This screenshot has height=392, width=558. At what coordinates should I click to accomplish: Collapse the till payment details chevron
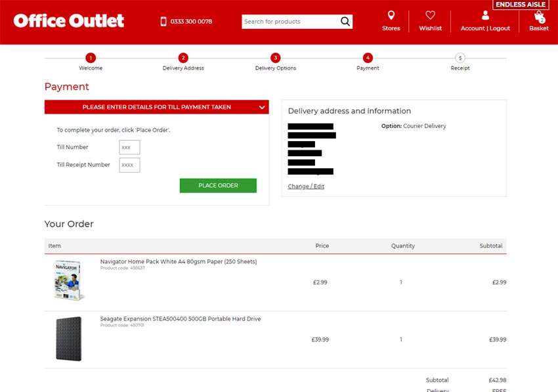pyautogui.click(x=262, y=107)
